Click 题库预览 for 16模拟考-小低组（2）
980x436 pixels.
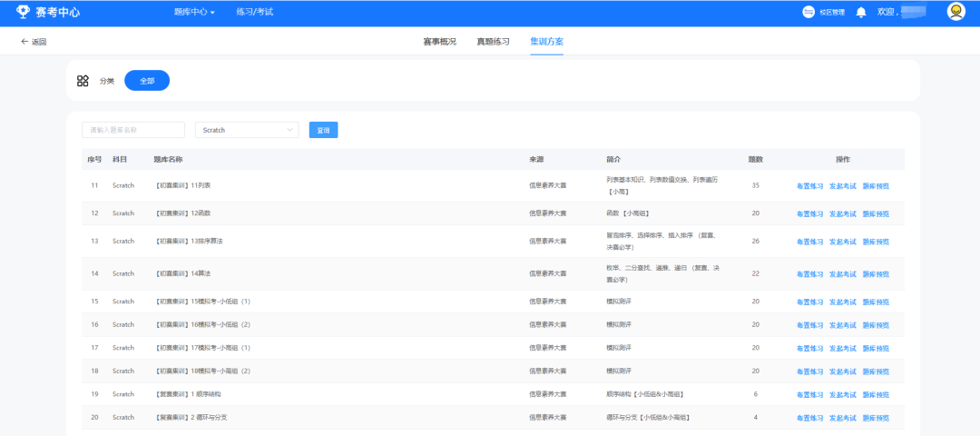(x=876, y=325)
